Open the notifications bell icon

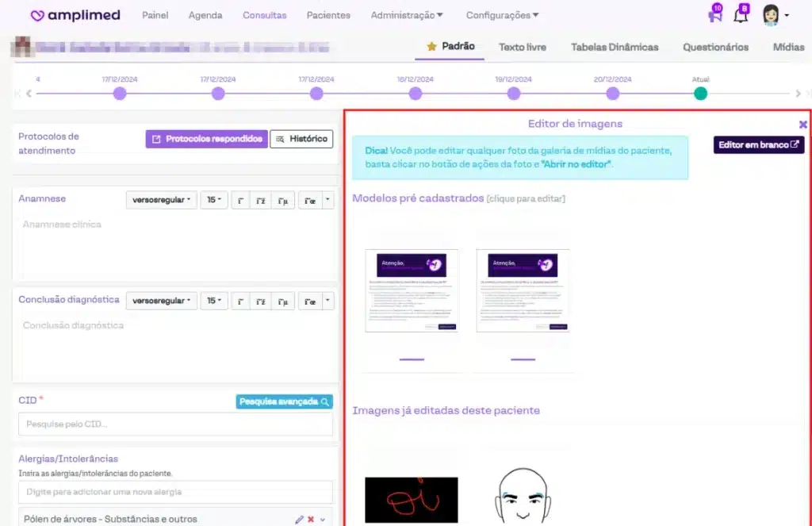[x=741, y=14]
